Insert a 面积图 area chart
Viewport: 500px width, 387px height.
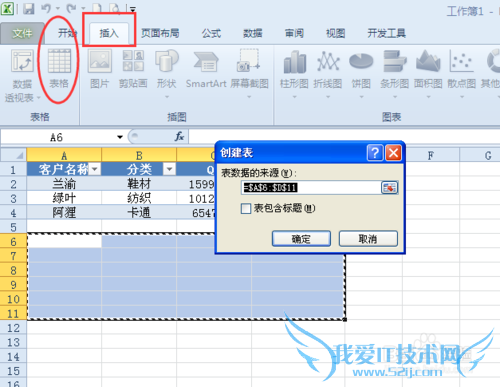[428, 61]
